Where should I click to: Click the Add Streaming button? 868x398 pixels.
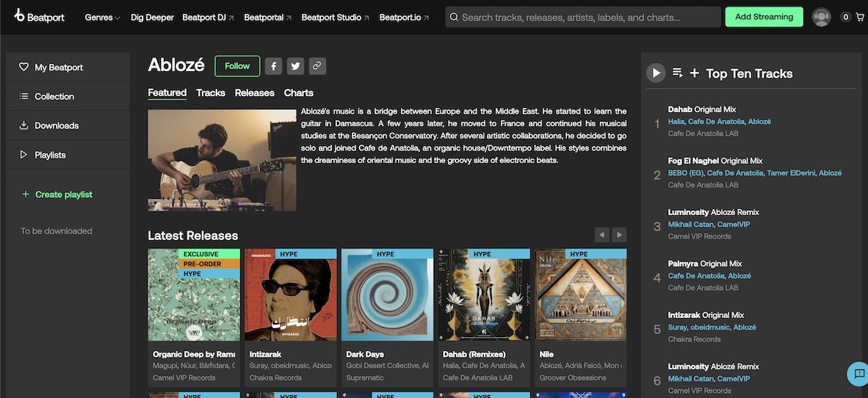764,17
